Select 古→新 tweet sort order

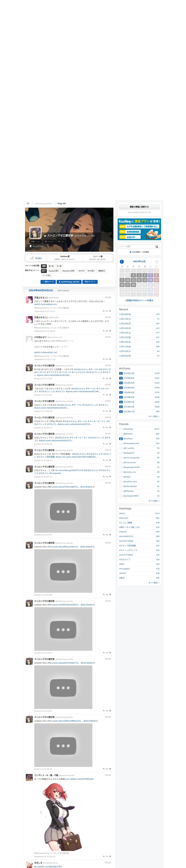tap(59, 266)
